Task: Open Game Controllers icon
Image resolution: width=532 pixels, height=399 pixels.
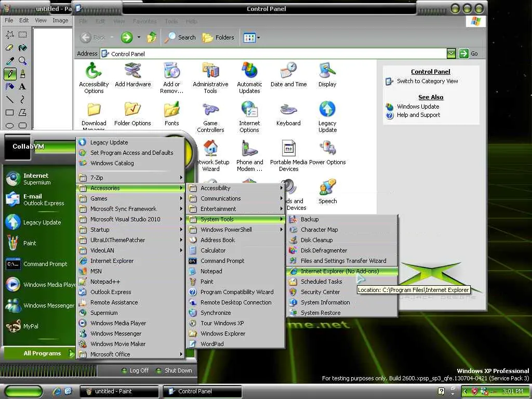Action: [210, 117]
